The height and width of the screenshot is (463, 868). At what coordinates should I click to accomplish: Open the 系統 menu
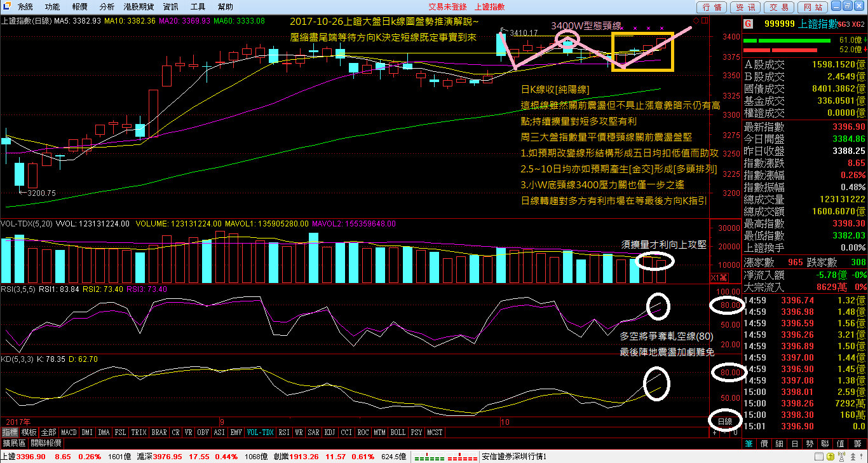[25, 7]
